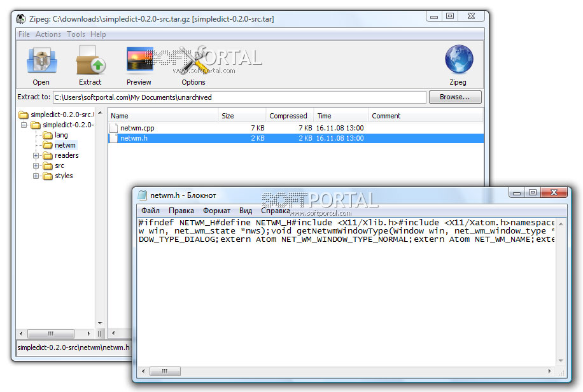Open the Tools menu in Zipeg
The height and width of the screenshot is (392, 583).
[76, 34]
